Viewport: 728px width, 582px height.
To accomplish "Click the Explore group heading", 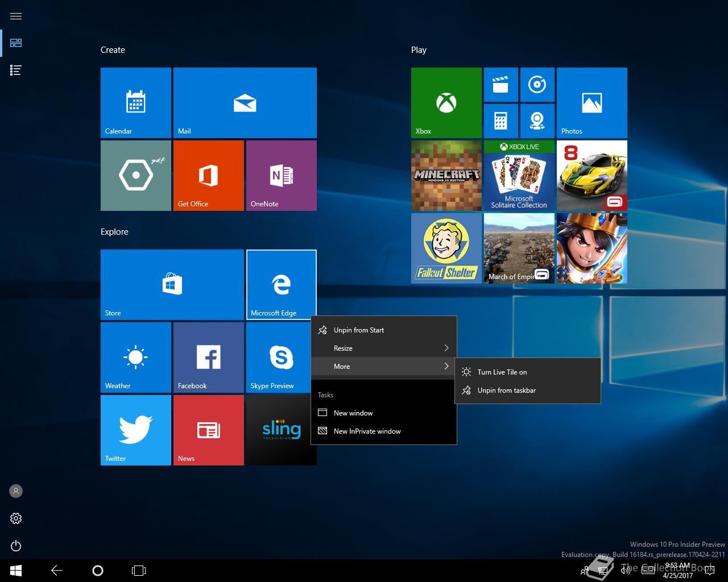I will [x=114, y=232].
